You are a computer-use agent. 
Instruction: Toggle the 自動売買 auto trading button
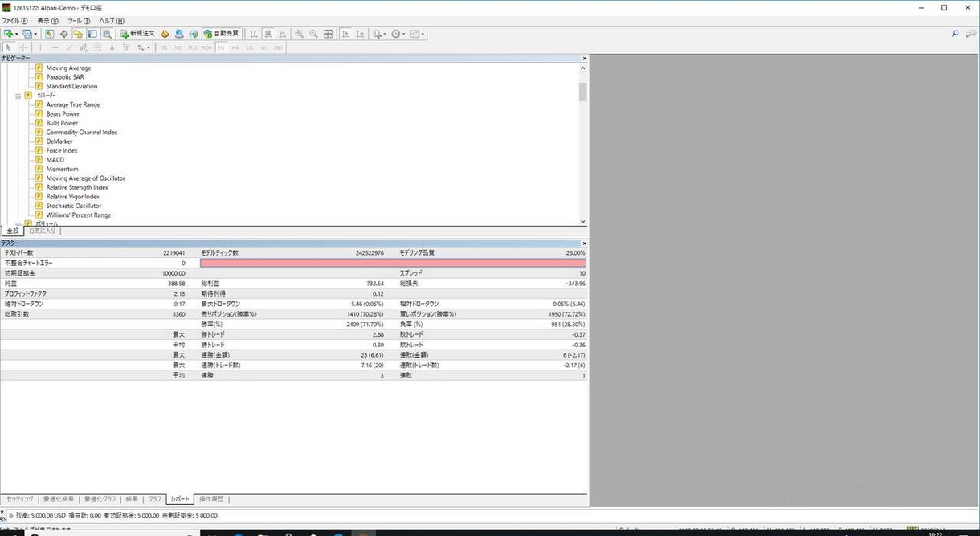[x=221, y=34]
